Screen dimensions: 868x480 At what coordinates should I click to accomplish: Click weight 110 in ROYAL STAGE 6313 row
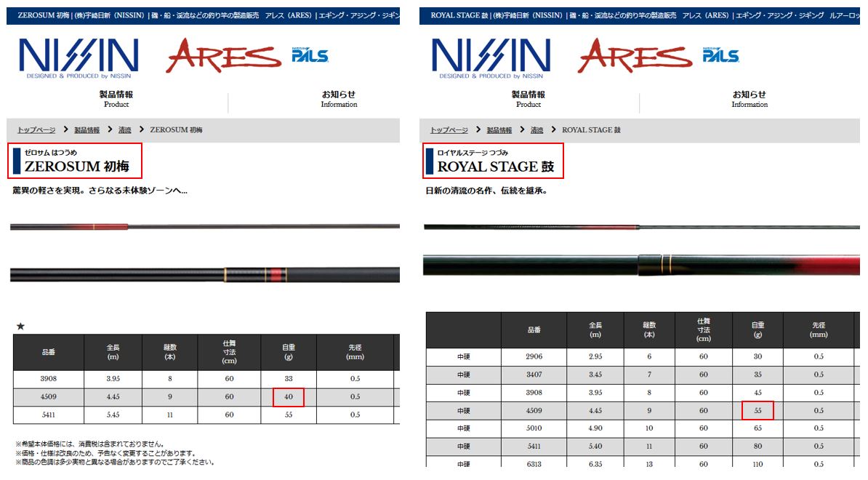pos(758,464)
